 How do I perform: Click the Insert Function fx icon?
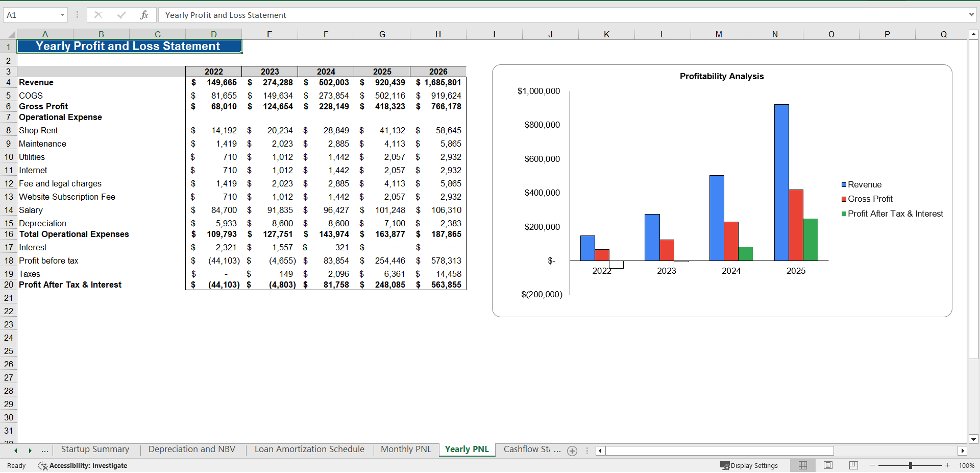[x=144, y=15]
